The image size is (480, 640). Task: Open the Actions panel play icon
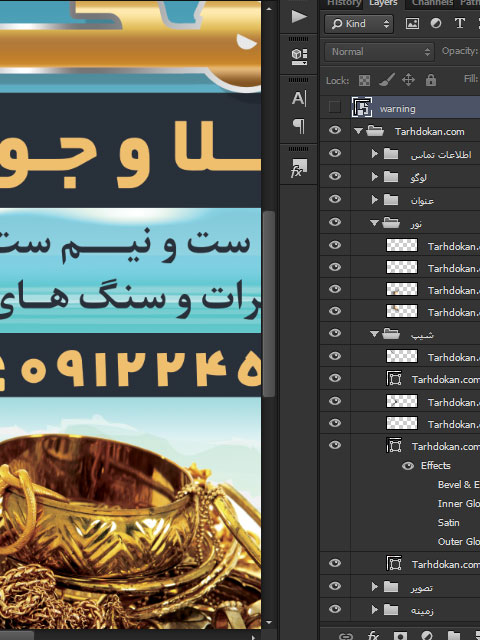299,17
